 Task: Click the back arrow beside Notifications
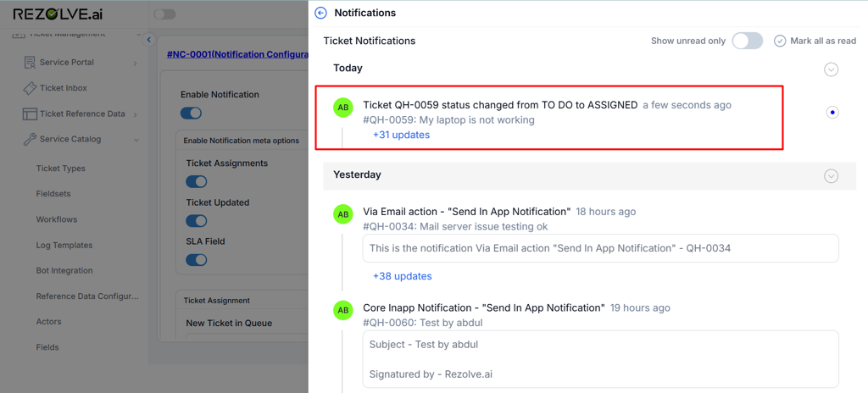320,13
